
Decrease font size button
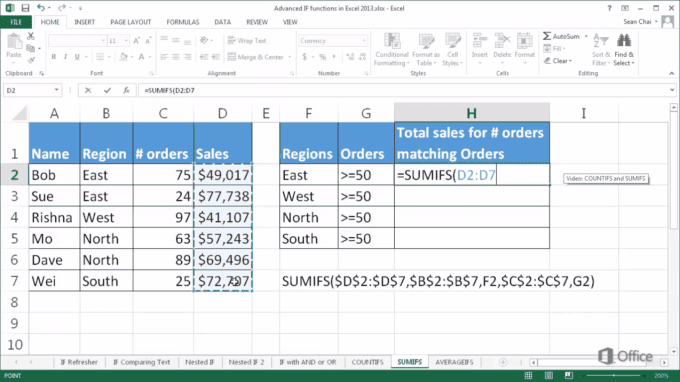pyautogui.click(x=148, y=41)
